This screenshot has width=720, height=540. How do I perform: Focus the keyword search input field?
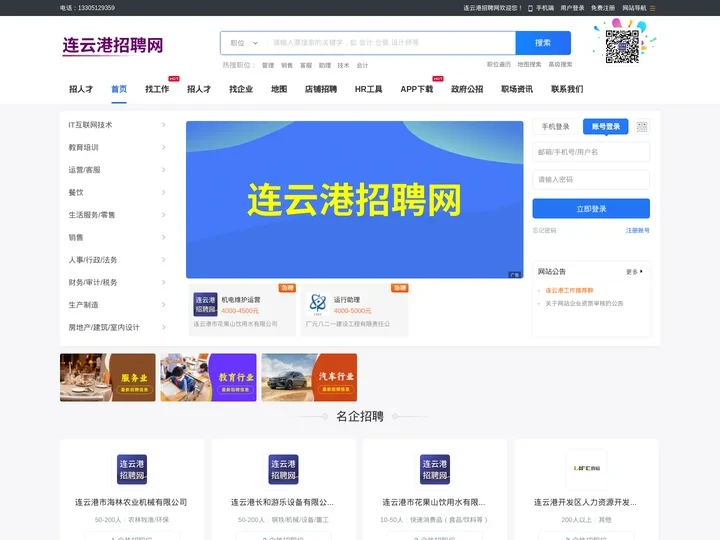(391, 43)
